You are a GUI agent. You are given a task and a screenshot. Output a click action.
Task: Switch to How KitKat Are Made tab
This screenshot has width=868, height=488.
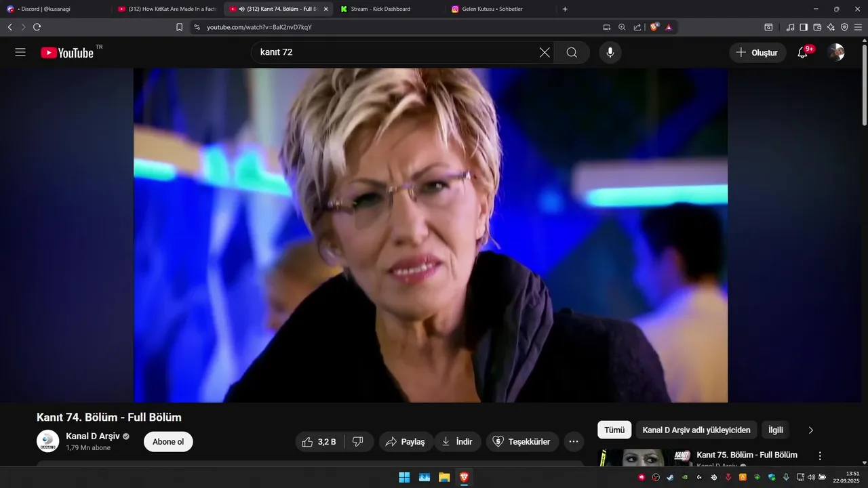tap(167, 9)
